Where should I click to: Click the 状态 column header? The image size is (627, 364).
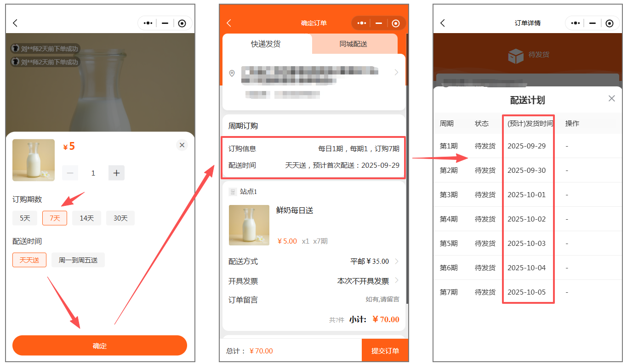click(482, 124)
